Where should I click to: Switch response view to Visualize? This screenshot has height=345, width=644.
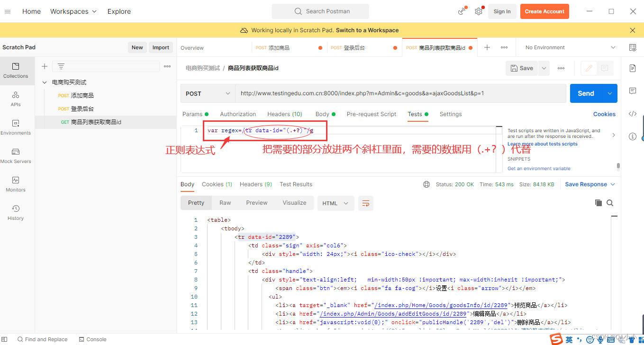pyautogui.click(x=294, y=203)
